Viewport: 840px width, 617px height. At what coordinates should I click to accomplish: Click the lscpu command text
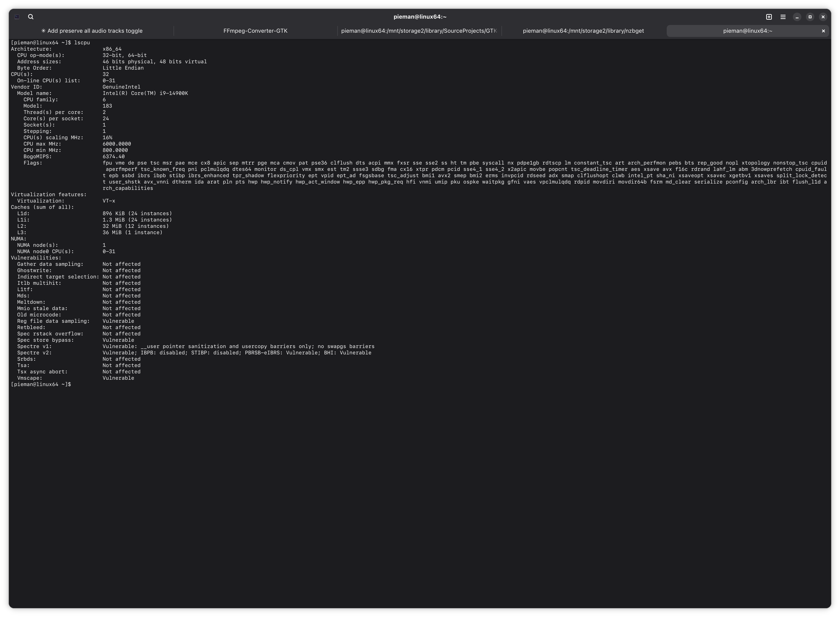click(x=82, y=43)
